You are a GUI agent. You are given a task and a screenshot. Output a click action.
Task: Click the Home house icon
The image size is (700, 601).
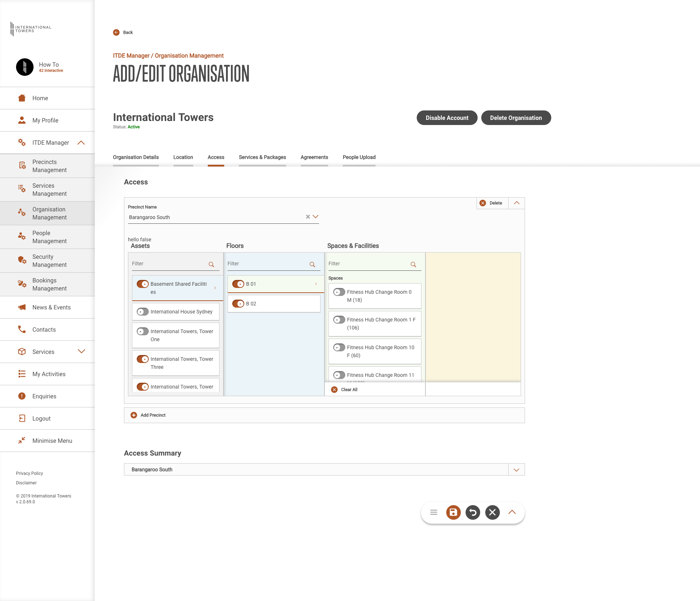point(22,98)
